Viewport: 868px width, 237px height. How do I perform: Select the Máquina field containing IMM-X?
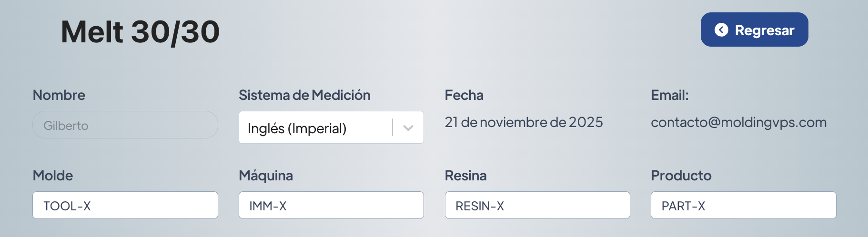331,206
